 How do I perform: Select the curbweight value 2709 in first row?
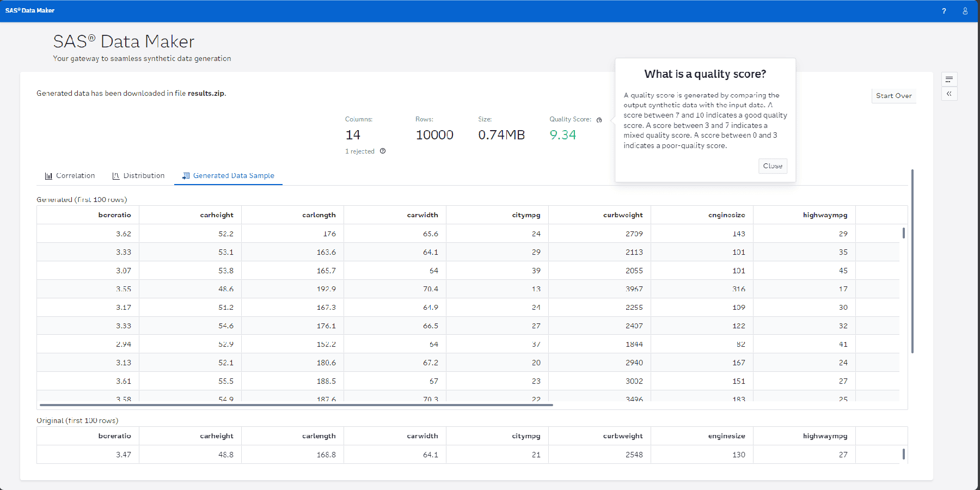click(x=635, y=234)
